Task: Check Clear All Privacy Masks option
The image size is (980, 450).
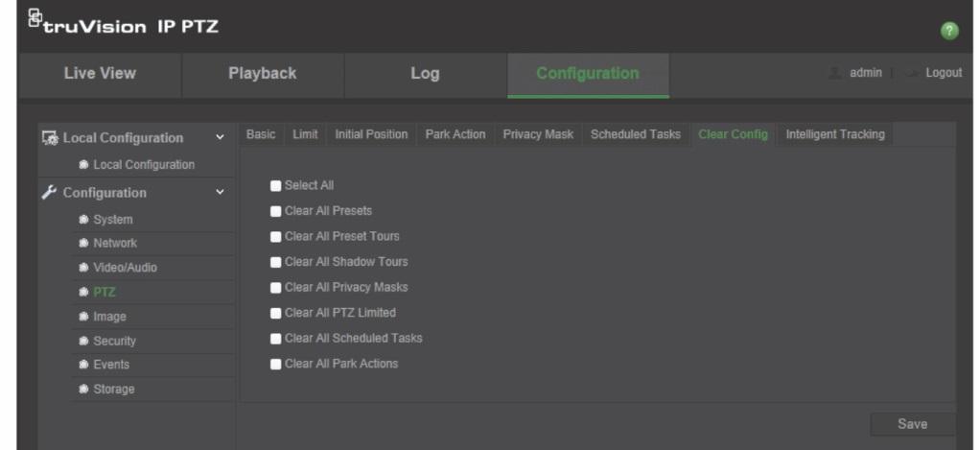Action: pos(275,288)
